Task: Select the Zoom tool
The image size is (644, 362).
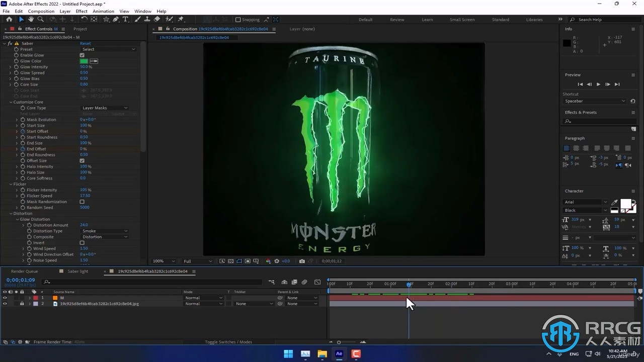Action: point(41,20)
